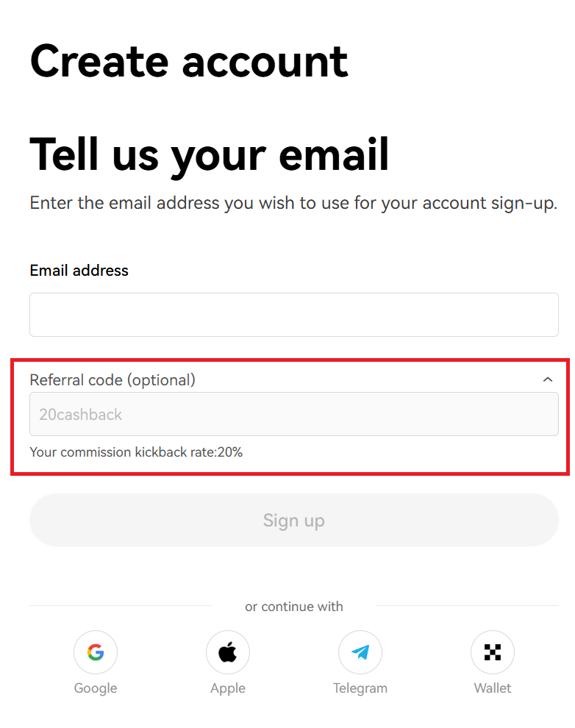The height and width of the screenshot is (728, 575).
Task: Click the "Email address" field label
Action: [79, 271]
